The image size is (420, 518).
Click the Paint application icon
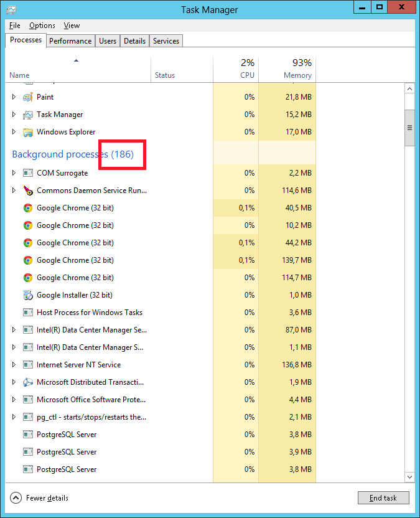27,97
